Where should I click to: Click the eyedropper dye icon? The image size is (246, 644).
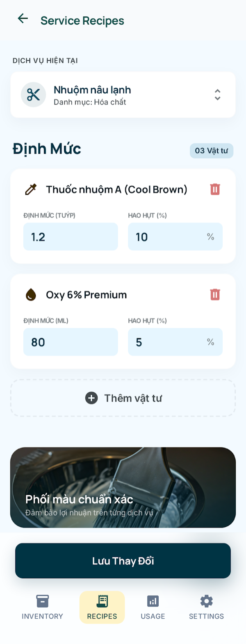coord(31,189)
